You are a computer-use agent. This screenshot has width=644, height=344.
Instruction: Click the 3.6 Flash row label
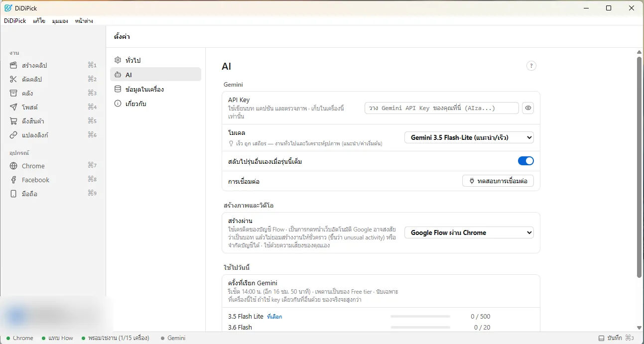coord(240,328)
